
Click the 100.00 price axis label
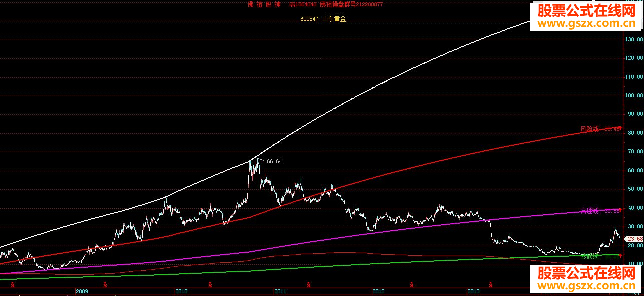click(x=634, y=96)
